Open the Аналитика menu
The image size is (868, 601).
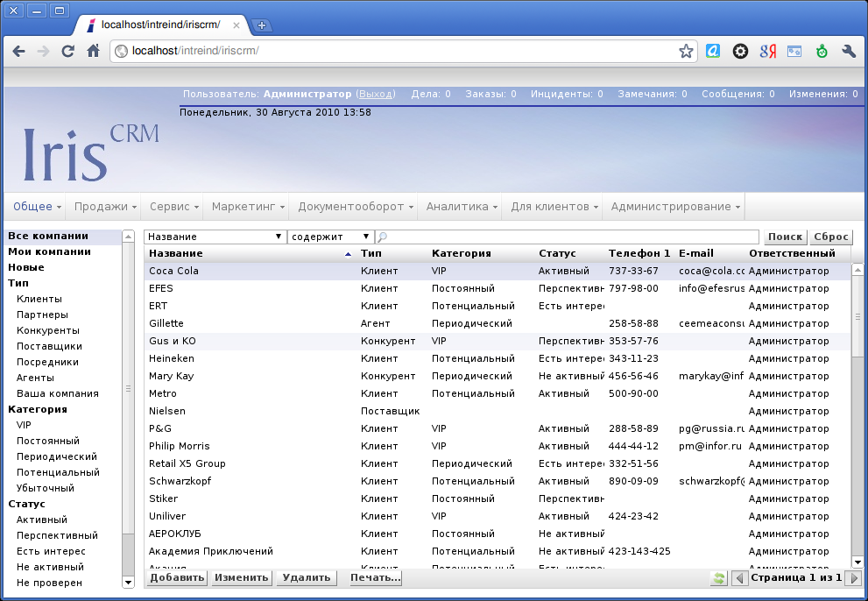click(x=462, y=207)
